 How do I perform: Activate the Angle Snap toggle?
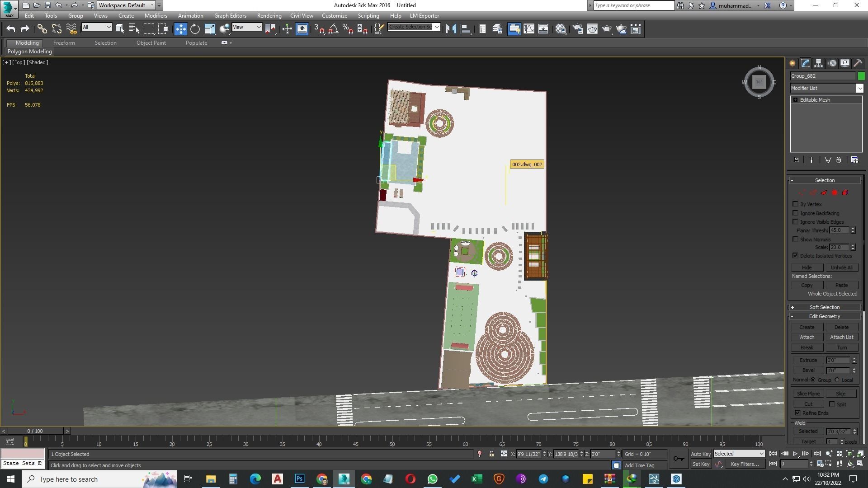pos(333,29)
